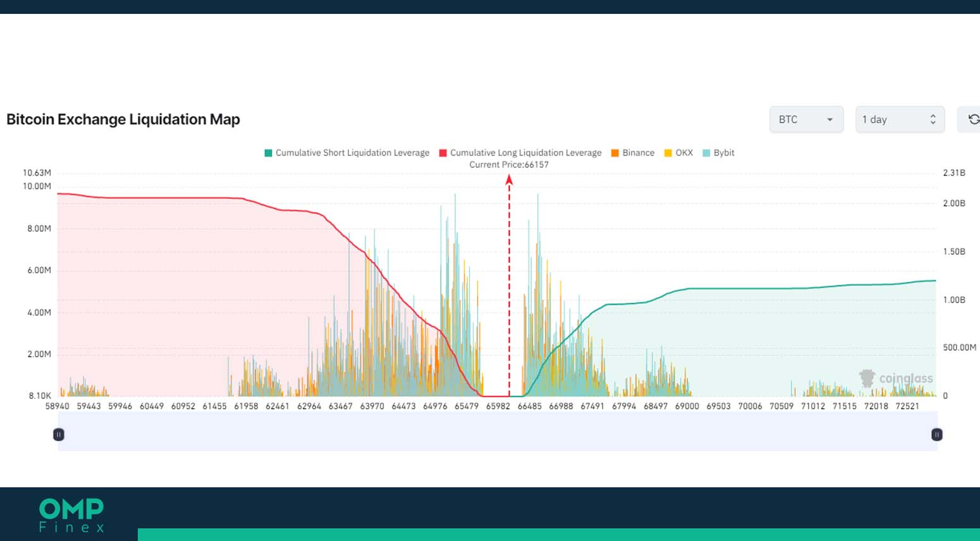Click the 58940 price axis label
This screenshot has height=541, width=980.
coord(58,406)
